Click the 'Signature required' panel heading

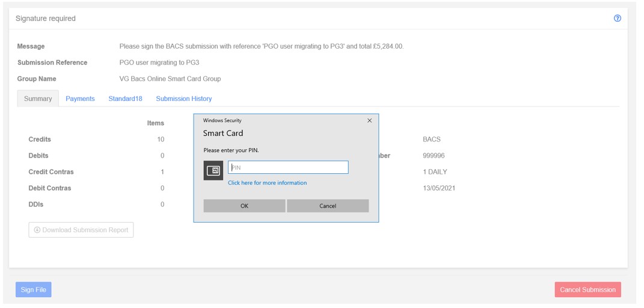tap(46, 19)
